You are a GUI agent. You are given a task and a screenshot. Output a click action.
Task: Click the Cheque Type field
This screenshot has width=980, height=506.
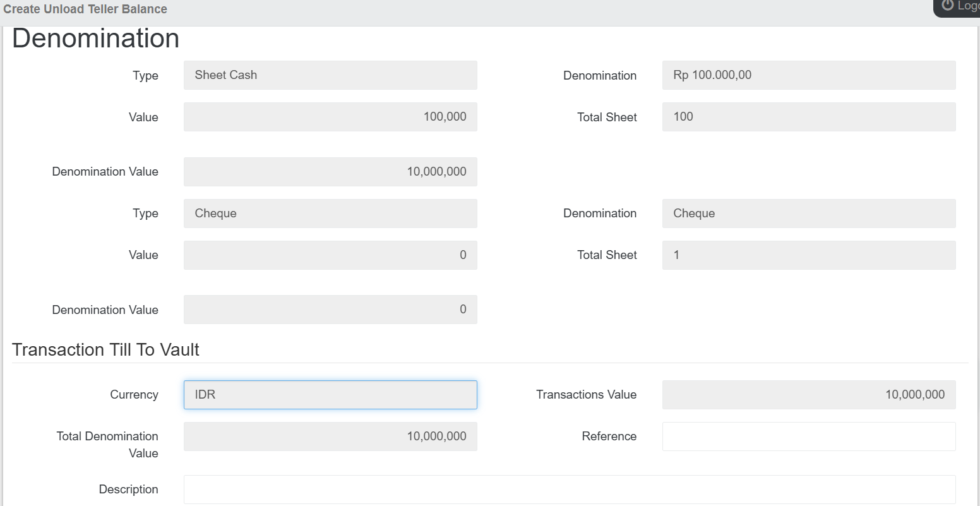(x=330, y=214)
